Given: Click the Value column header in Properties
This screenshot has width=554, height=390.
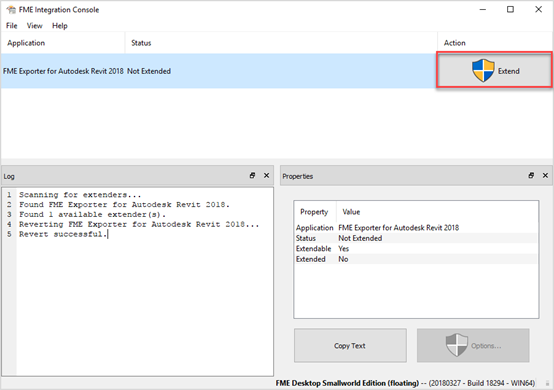Looking at the screenshot, I should (x=437, y=212).
